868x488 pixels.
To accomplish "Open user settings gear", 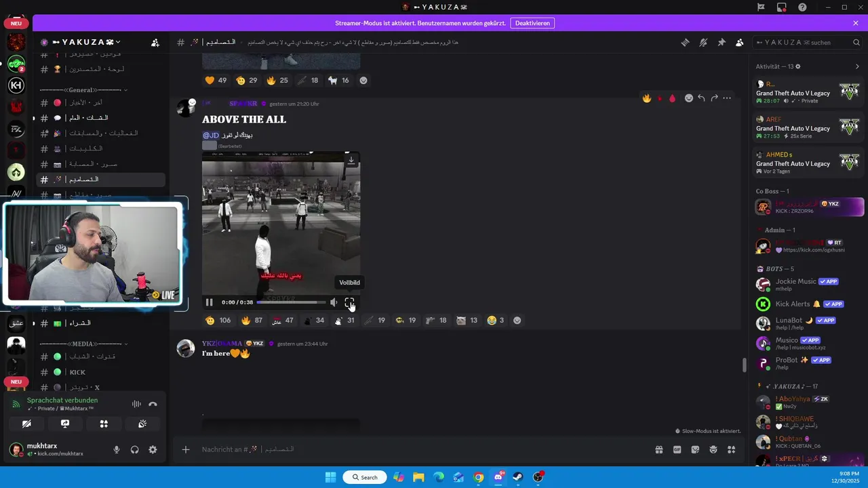I will pyautogui.click(x=153, y=449).
